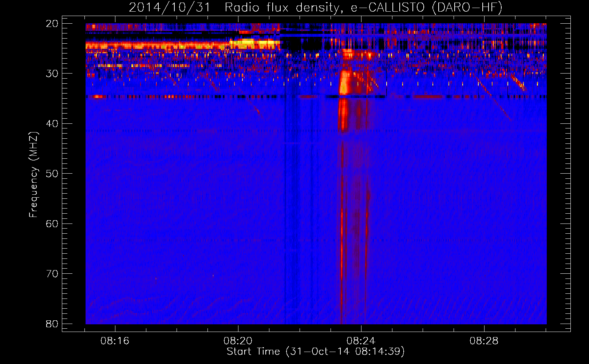The image size is (589, 364).
Task: Click the 30 frequency tick label
Action: [x=52, y=74]
